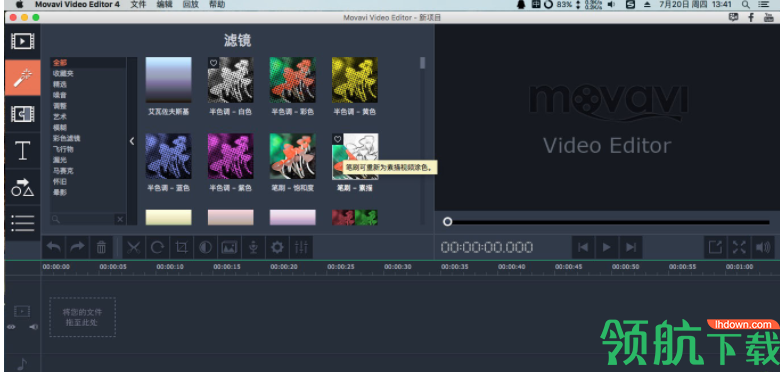This screenshot has width=780, height=372.
Task: Choose the 笔刷 - 饱和度 filter thumbnail
Action: tap(292, 156)
